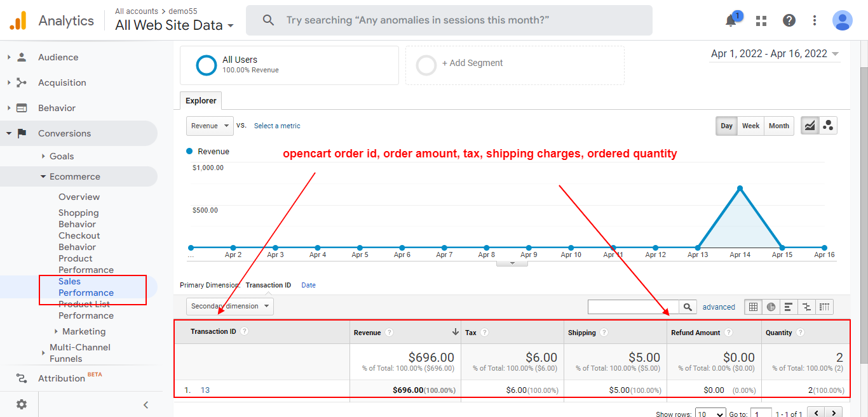Open the Google apps grid icon

point(761,20)
